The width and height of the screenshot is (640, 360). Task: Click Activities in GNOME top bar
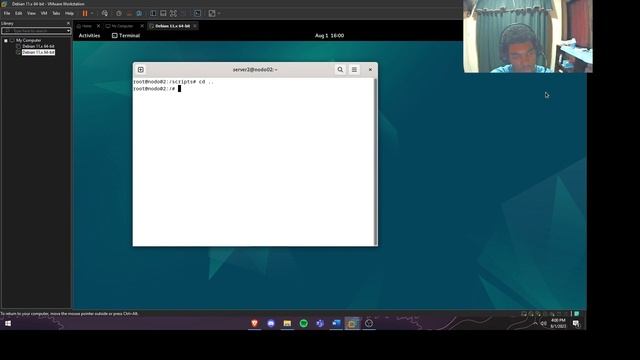tap(89, 36)
